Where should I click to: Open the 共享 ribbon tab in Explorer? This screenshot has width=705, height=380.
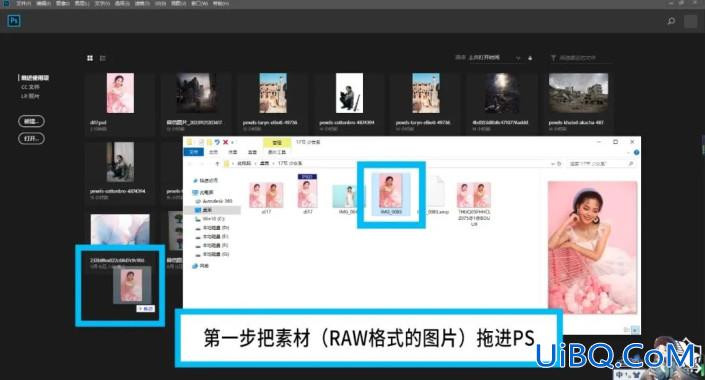233,152
